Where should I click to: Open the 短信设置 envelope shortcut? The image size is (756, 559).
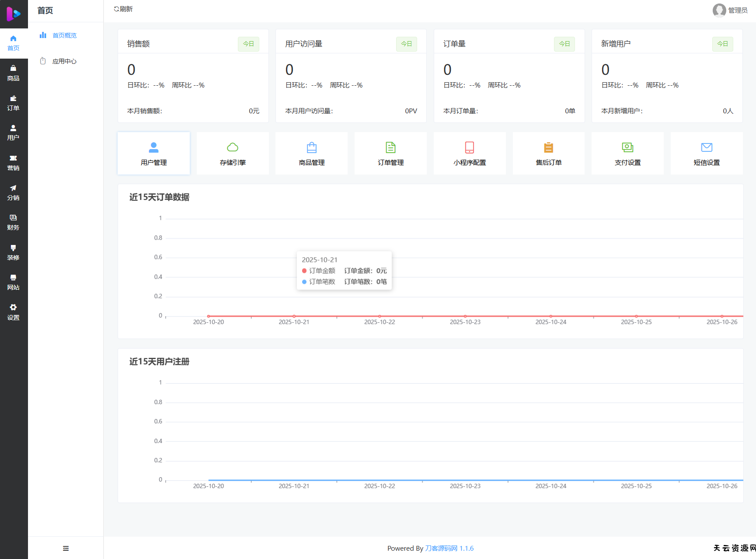pyautogui.click(x=707, y=154)
